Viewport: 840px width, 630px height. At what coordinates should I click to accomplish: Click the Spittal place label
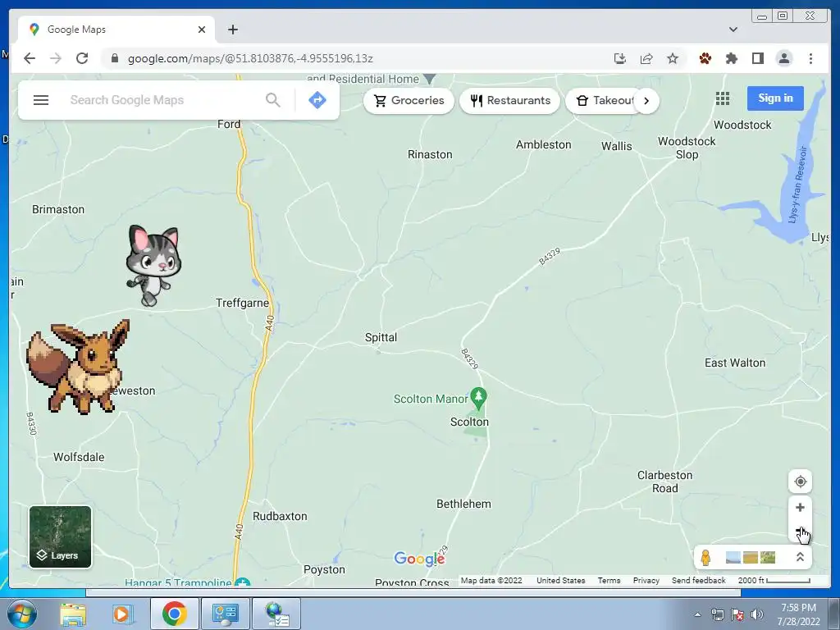click(381, 337)
